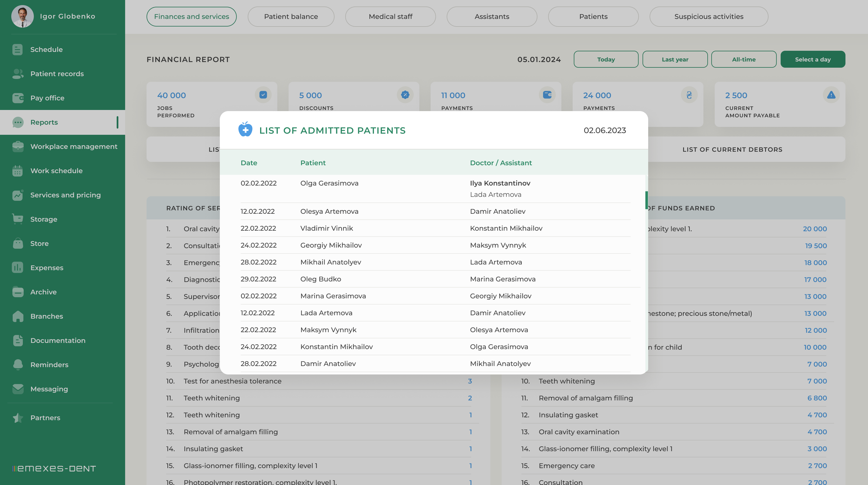Screen dimensions: 868x485
Task: Open the Suspicious activities tab
Action: (708, 17)
